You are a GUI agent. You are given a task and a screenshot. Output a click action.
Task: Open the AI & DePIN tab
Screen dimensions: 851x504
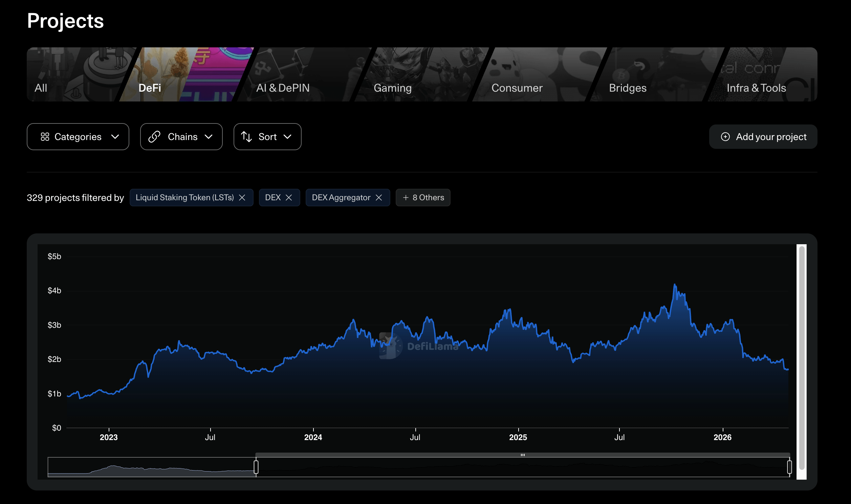coord(283,88)
